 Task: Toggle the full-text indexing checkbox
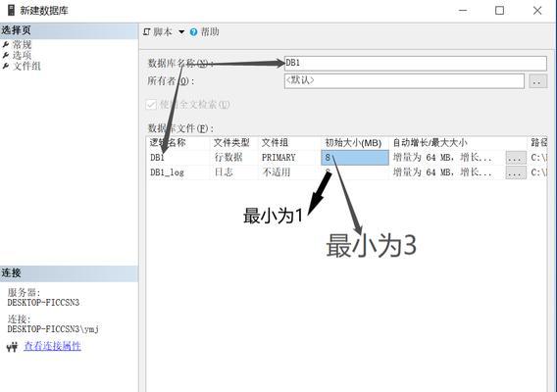[151, 105]
